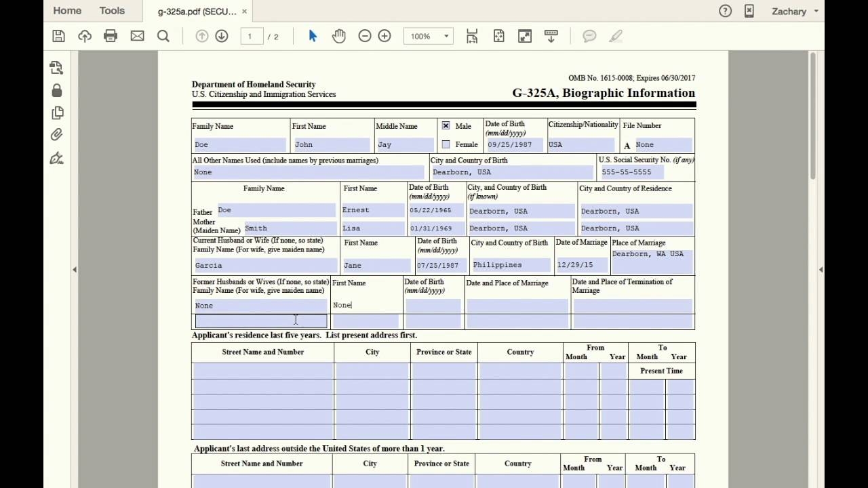The height and width of the screenshot is (488, 868).
Task: Click the page number field
Action: [251, 37]
